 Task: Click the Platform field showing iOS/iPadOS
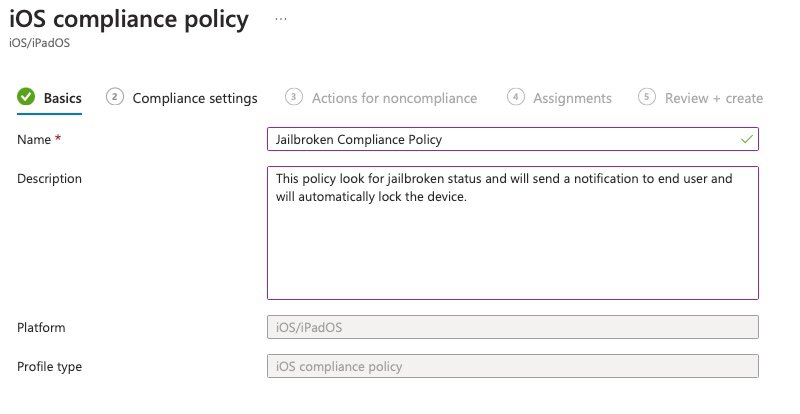pyautogui.click(x=512, y=328)
